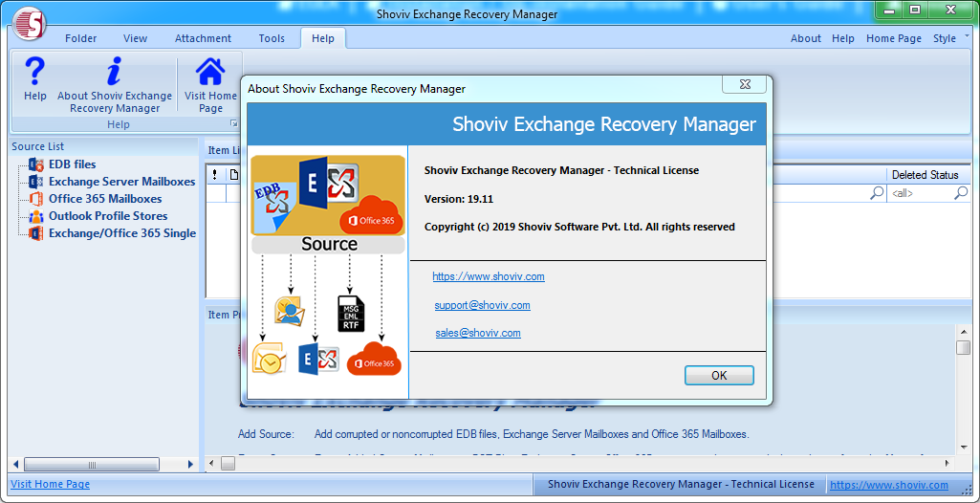Image resolution: width=980 pixels, height=503 pixels.
Task: Click preview pane vertical scrollbar up arrow
Action: click(x=963, y=331)
